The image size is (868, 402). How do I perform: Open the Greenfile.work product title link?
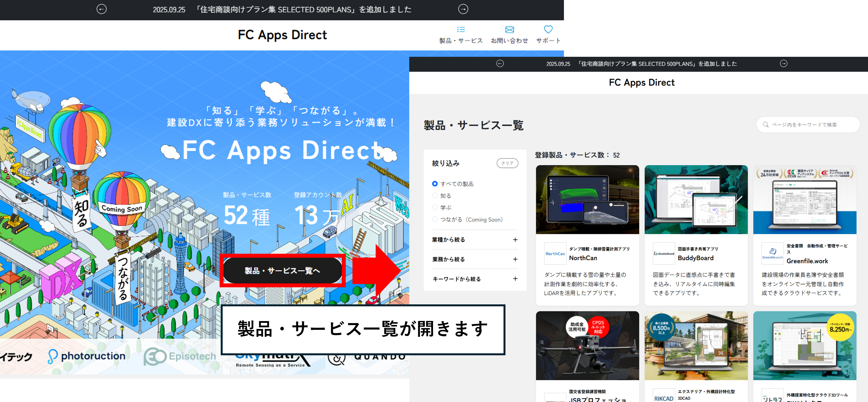pos(807,261)
